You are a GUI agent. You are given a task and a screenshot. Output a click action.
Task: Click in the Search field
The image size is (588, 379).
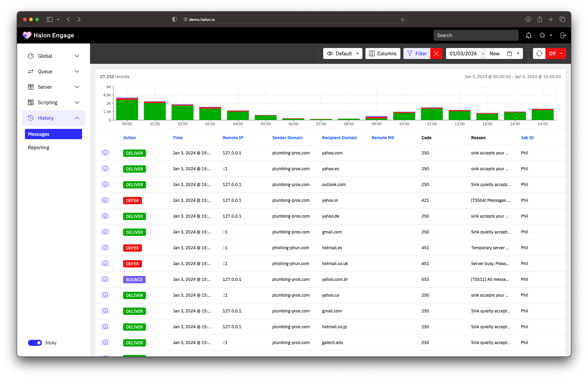[476, 35]
